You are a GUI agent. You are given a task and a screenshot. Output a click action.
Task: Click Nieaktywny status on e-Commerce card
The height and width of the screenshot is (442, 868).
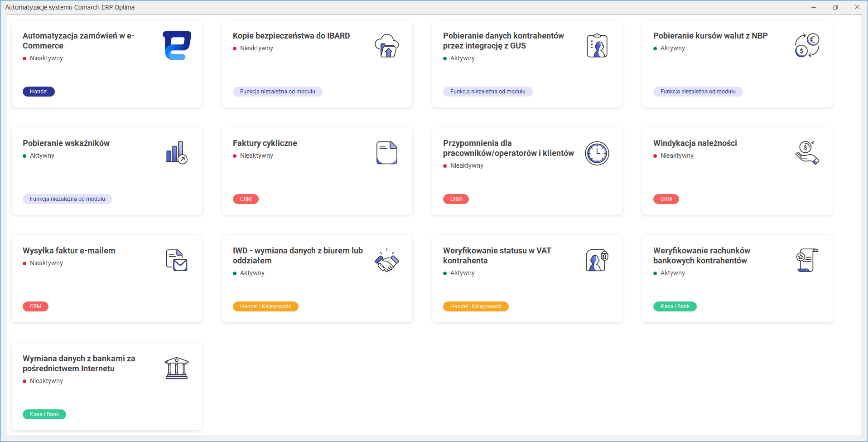(43, 58)
